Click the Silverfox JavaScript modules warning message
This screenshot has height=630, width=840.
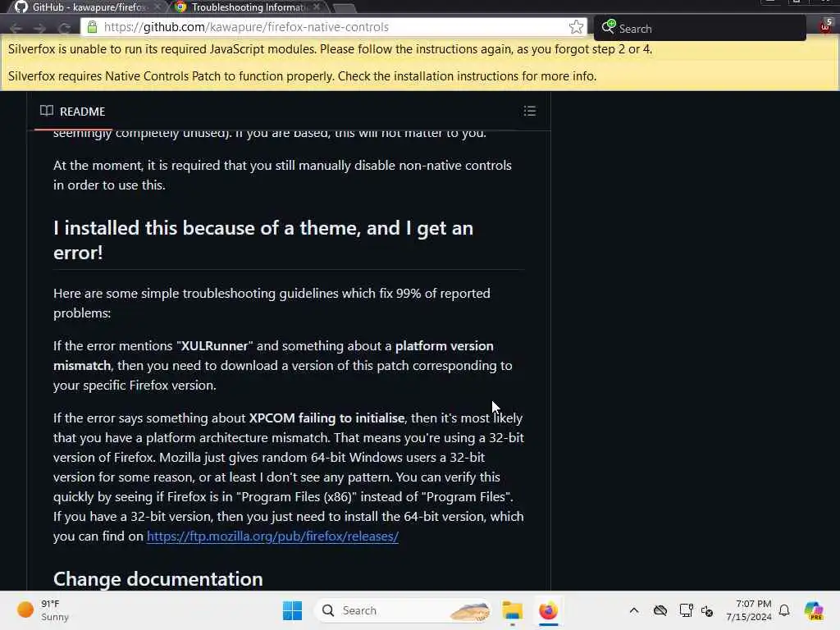pyautogui.click(x=330, y=49)
